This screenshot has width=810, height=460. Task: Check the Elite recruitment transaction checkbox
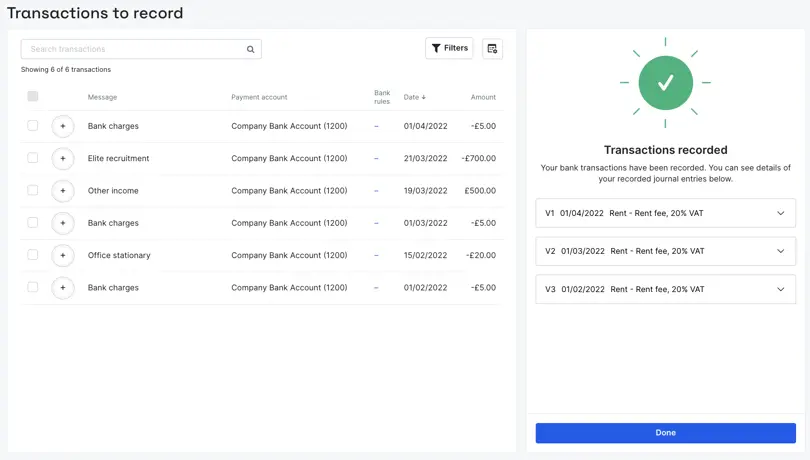click(33, 158)
